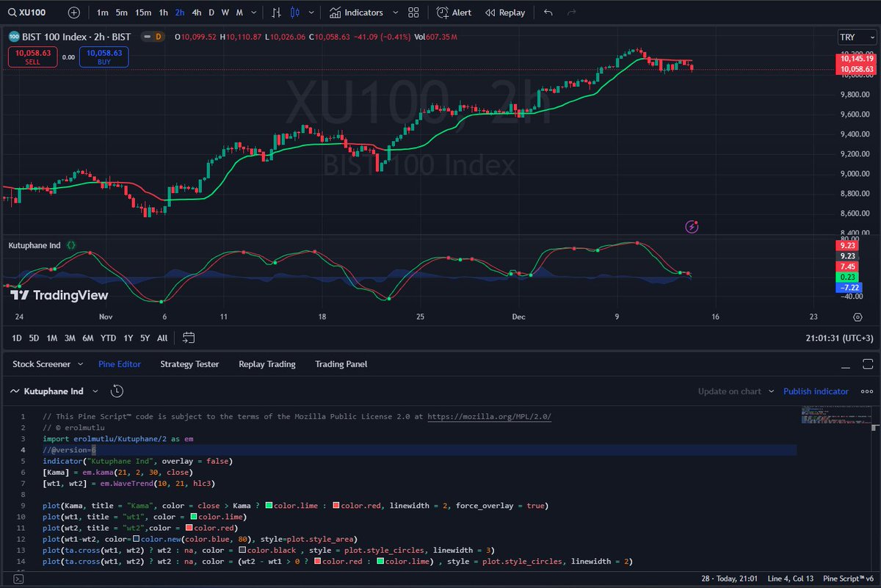This screenshot has width=881, height=588.
Task: Start bar Replay mode
Action: tap(505, 12)
